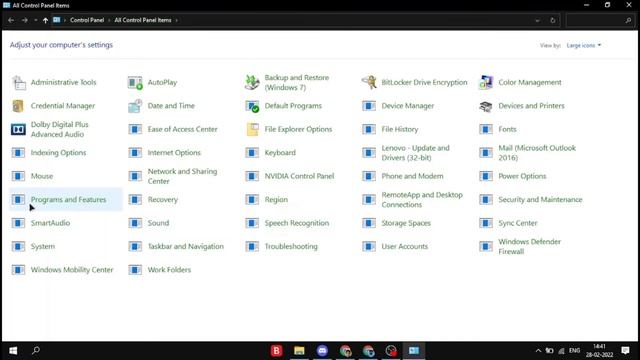640x360 pixels.
Task: Click the Region link
Action: pos(276,200)
